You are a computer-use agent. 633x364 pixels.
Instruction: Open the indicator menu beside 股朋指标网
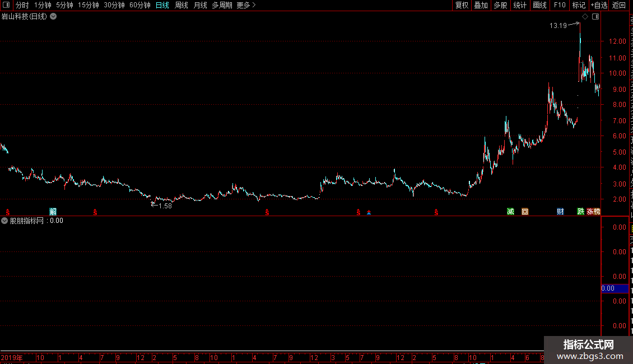[x=4, y=221]
